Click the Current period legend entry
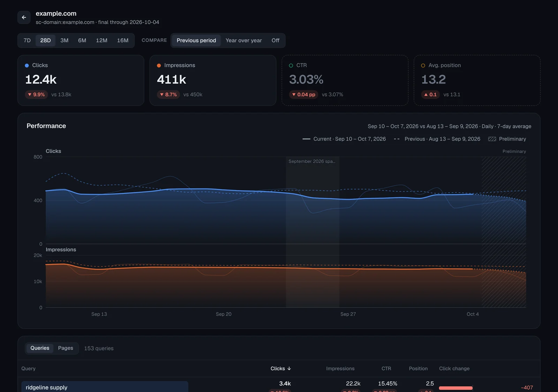Image resolution: width=558 pixels, height=392 pixels. click(344, 139)
